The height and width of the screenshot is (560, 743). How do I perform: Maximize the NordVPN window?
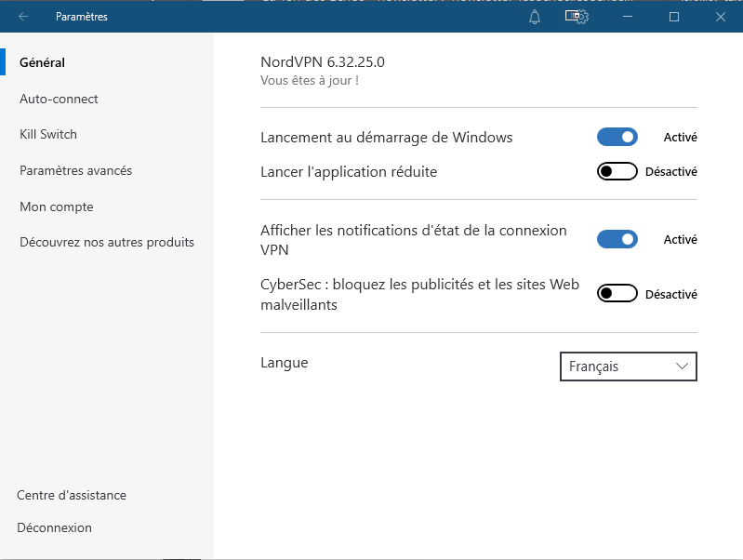(674, 17)
